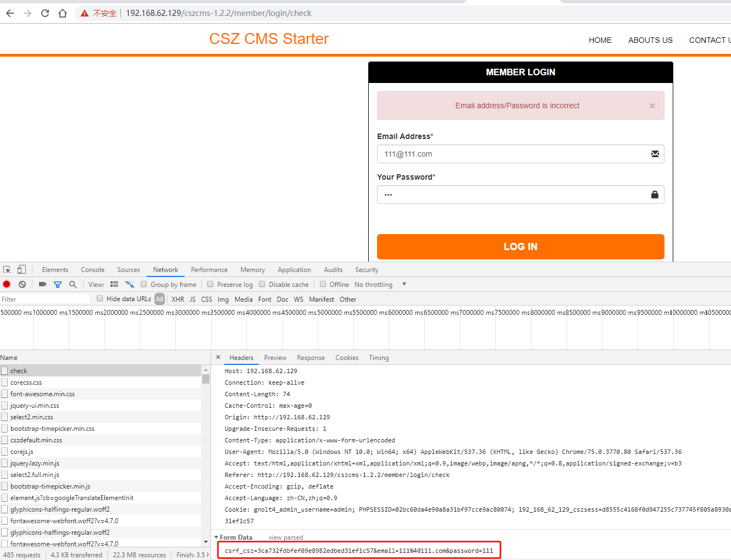Click the browser address bar URL
The width and height of the screenshot is (731, 560).
219,13
